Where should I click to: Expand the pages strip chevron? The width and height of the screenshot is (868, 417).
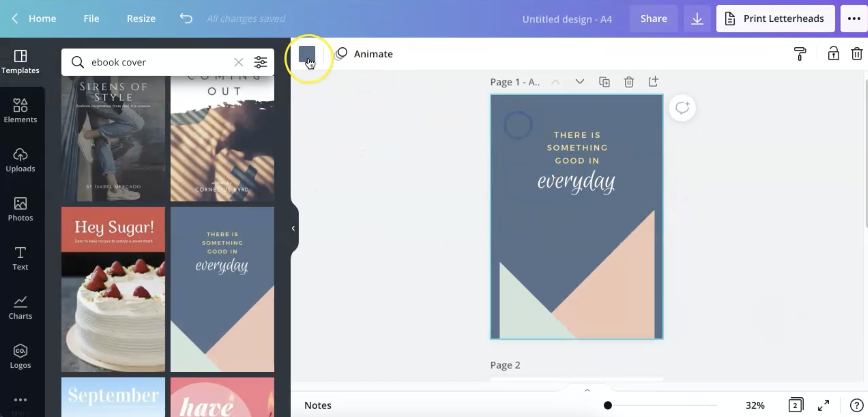pos(587,390)
